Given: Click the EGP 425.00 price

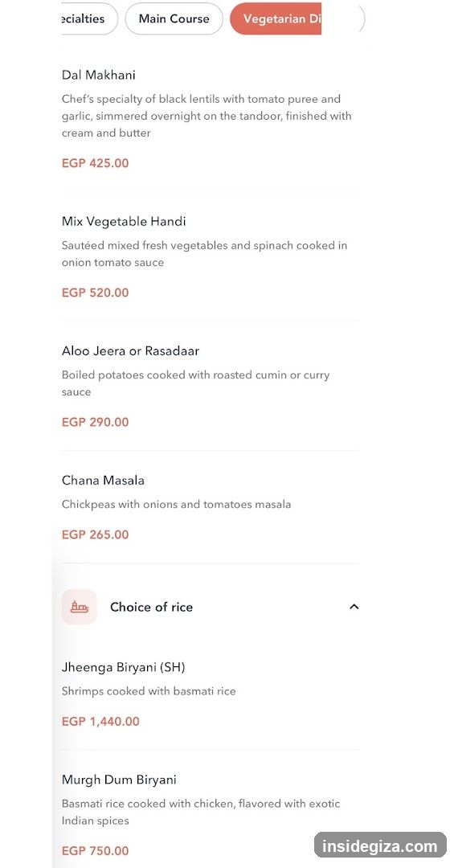Looking at the screenshot, I should pyautogui.click(x=96, y=163).
